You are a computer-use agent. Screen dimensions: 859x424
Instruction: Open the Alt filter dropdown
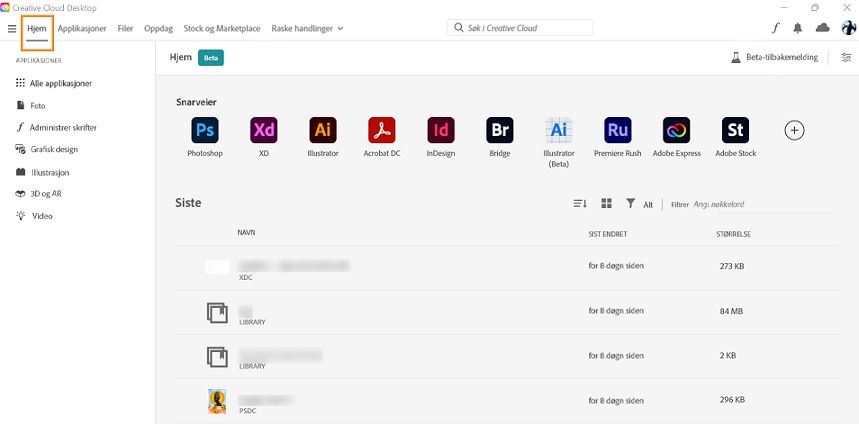pyautogui.click(x=639, y=204)
